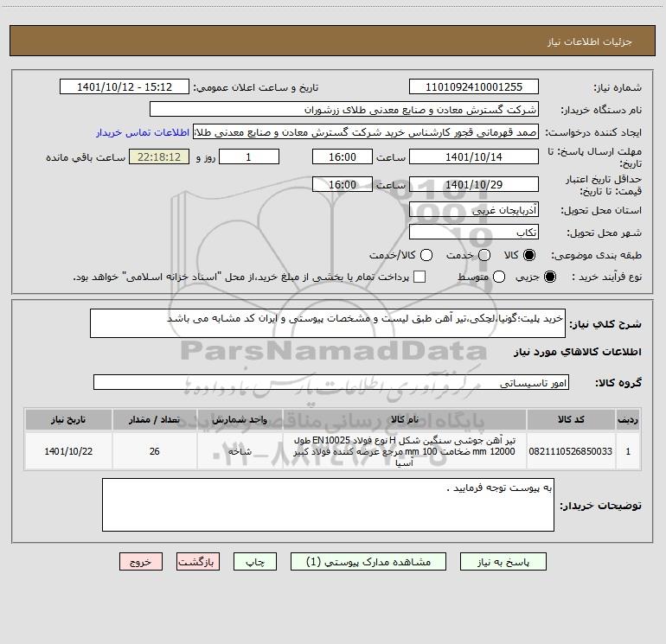Exit using the خروج button
This screenshot has height=644, width=666.
[x=141, y=562]
